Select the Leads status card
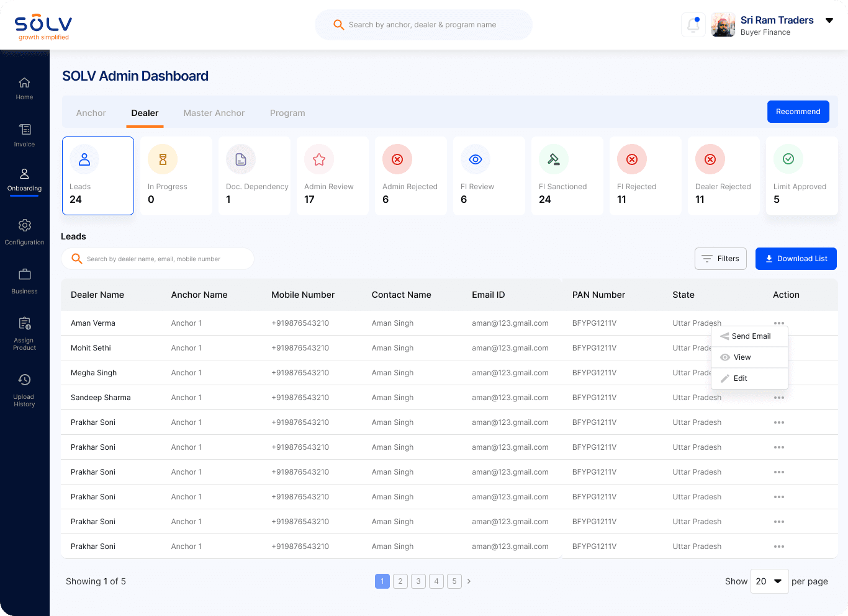Image resolution: width=848 pixels, height=616 pixels. [98, 176]
